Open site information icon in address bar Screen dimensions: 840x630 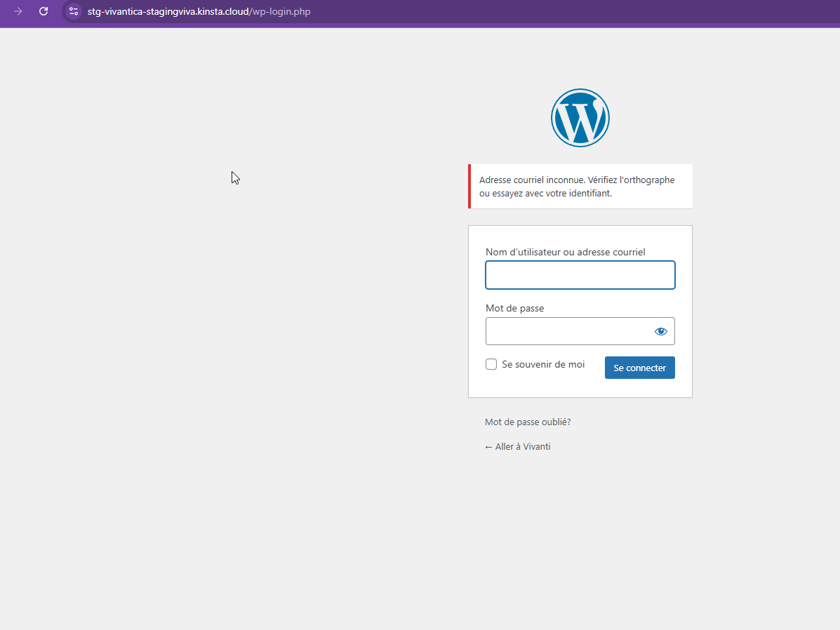point(74,11)
